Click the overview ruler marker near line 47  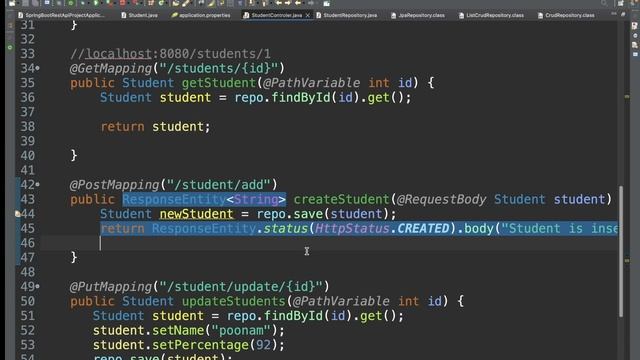coord(627,260)
